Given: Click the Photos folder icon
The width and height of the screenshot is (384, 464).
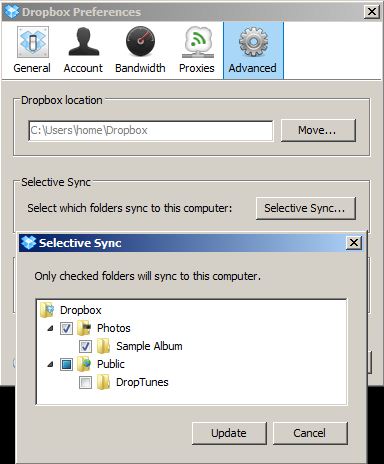Looking at the screenshot, I should [84, 328].
